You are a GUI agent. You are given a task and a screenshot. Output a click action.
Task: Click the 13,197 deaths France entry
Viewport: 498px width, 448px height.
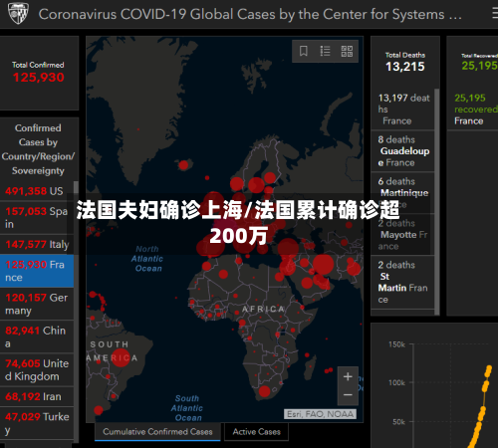[x=402, y=110]
